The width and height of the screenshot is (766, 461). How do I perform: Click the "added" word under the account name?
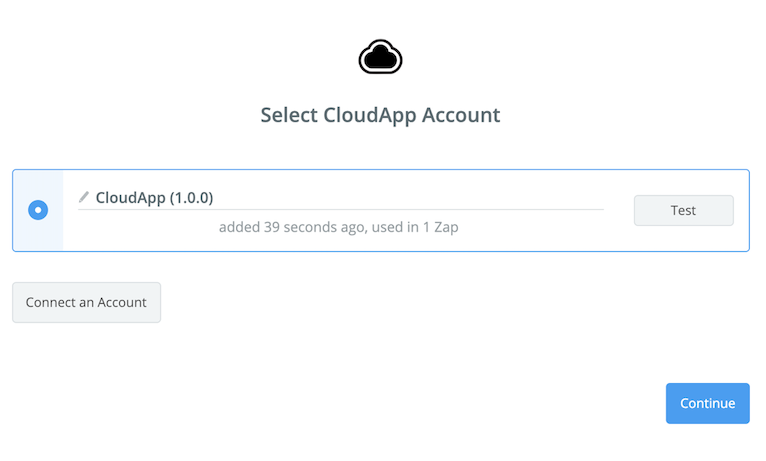[x=238, y=227]
